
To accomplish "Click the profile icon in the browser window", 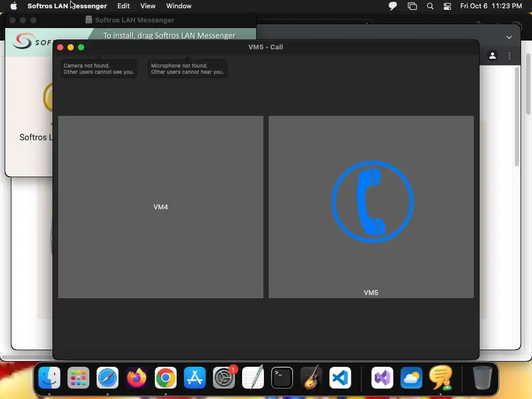I will pyautogui.click(x=493, y=56).
